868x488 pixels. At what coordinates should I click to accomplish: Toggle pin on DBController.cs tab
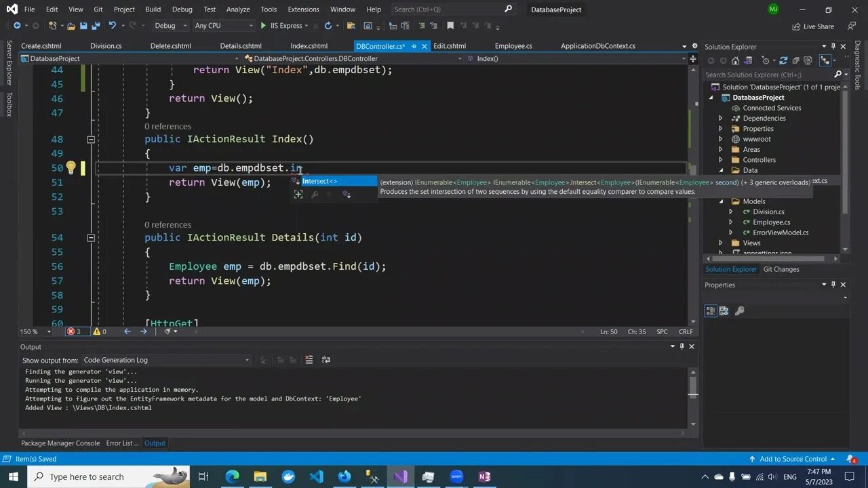point(413,46)
